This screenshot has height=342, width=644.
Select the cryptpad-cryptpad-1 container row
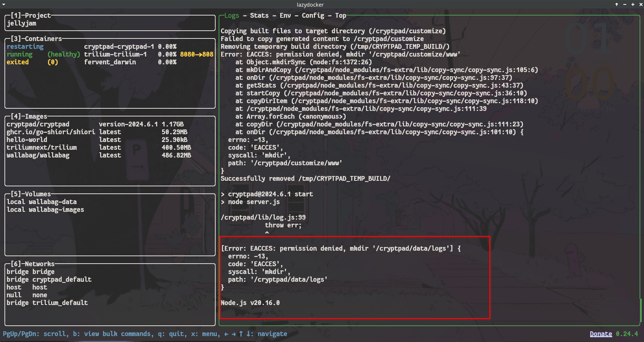(110, 47)
